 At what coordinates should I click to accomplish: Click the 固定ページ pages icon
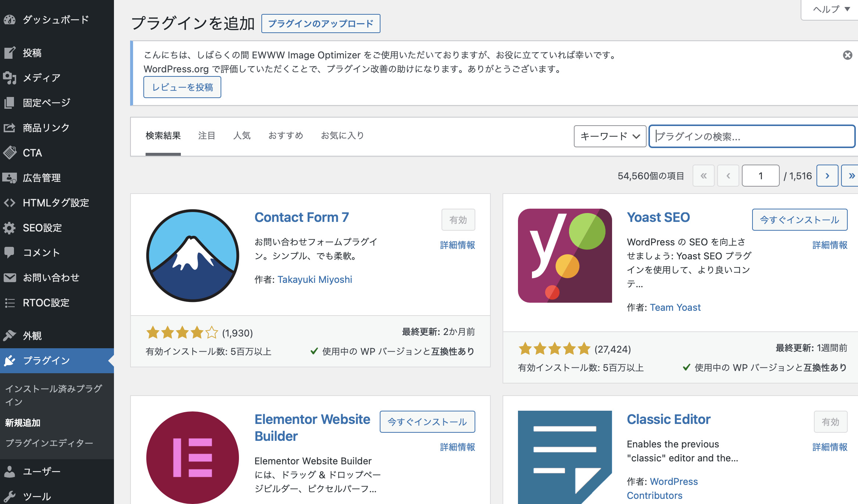coord(10,103)
